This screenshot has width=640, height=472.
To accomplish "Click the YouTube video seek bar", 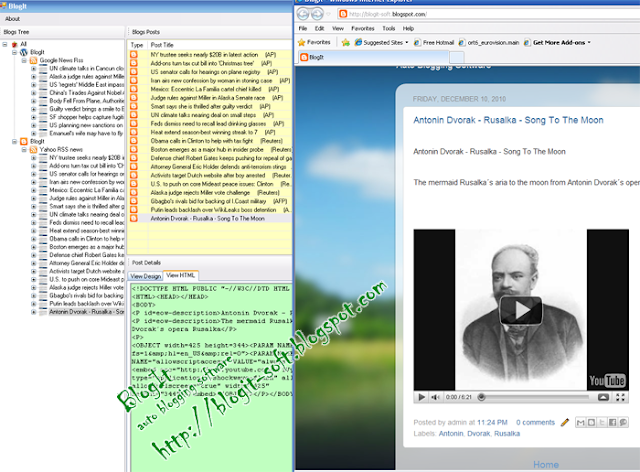I will coord(536,397).
